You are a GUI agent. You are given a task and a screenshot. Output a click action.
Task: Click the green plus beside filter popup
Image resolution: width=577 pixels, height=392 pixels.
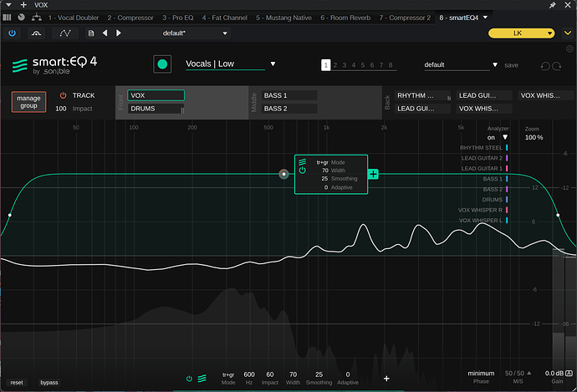tap(373, 174)
